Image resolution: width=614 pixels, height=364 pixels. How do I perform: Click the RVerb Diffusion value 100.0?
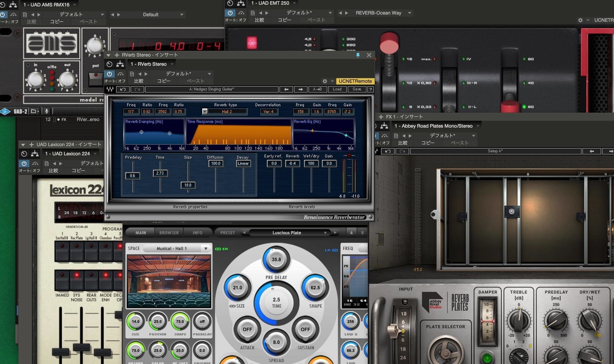[x=215, y=164]
